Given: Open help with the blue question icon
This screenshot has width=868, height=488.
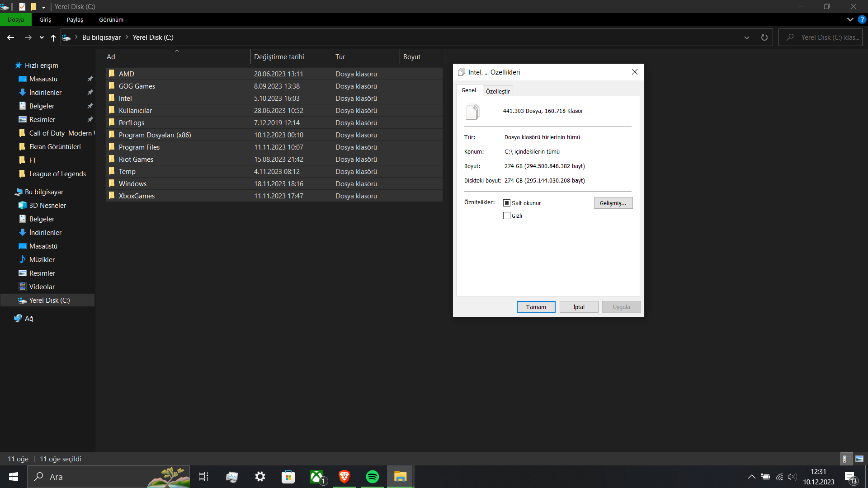Looking at the screenshot, I should click(x=862, y=19).
